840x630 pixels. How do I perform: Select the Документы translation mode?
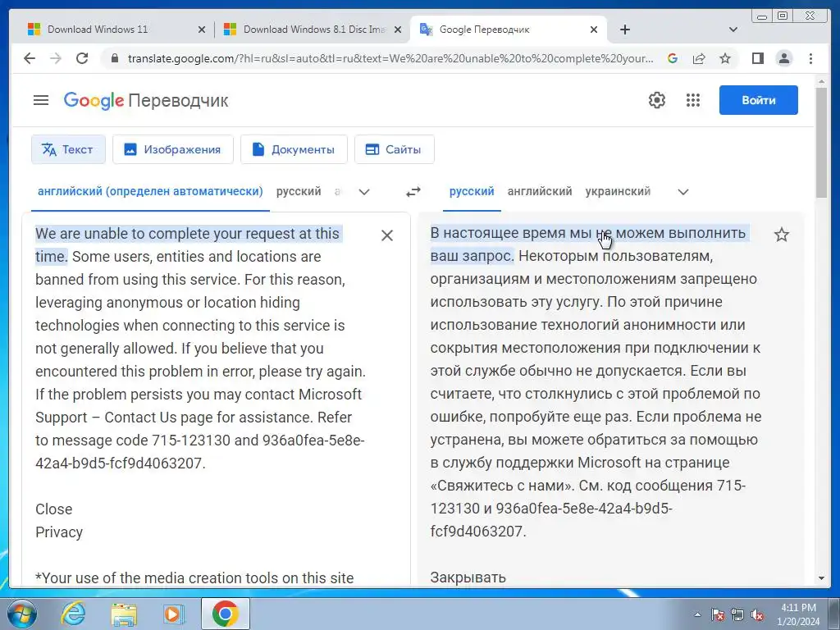(294, 149)
